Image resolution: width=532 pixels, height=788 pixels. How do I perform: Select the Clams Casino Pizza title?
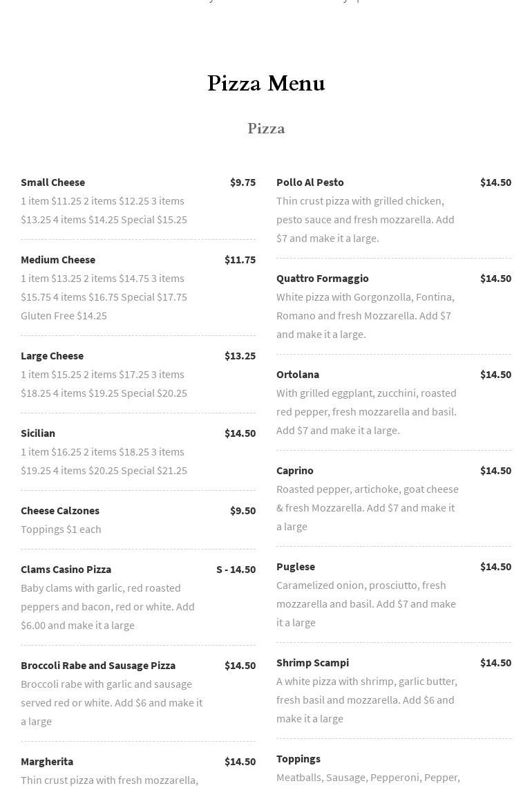coord(66,570)
